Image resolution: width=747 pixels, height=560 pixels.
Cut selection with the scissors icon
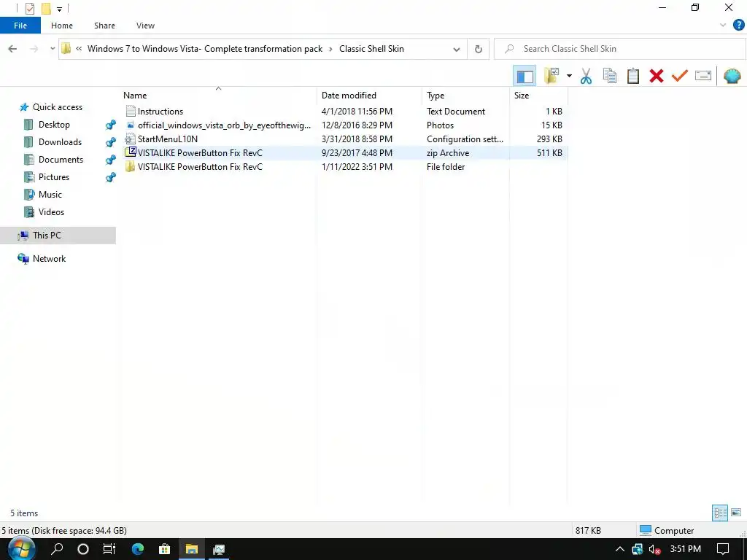586,76
